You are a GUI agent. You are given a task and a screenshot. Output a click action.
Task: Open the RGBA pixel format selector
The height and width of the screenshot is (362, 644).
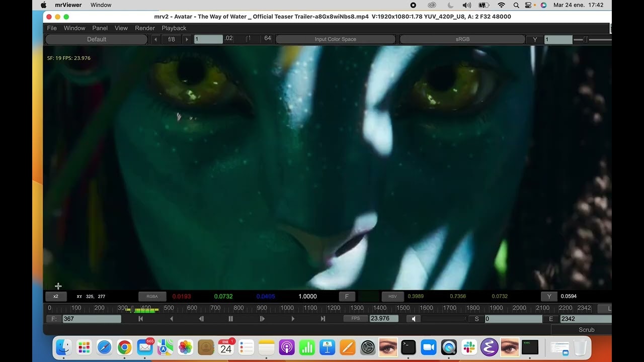[152, 297]
